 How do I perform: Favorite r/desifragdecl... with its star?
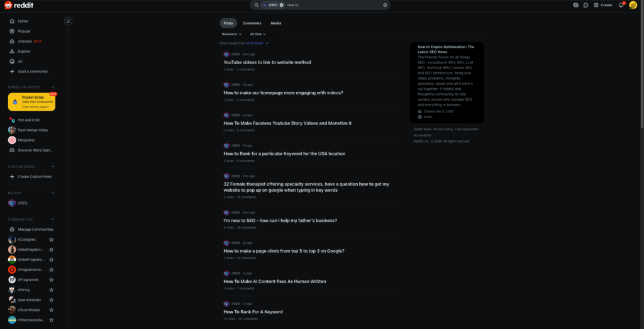[52, 249]
